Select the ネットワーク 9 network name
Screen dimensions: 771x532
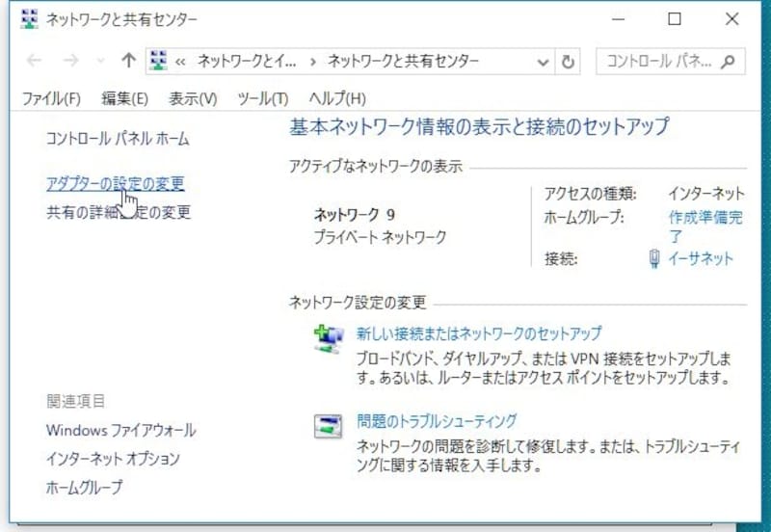click(355, 215)
